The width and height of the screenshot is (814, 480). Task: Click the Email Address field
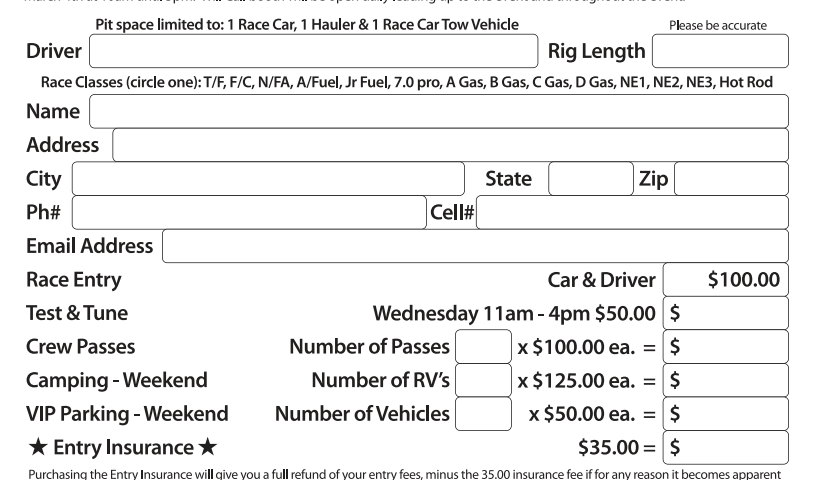tap(475, 246)
